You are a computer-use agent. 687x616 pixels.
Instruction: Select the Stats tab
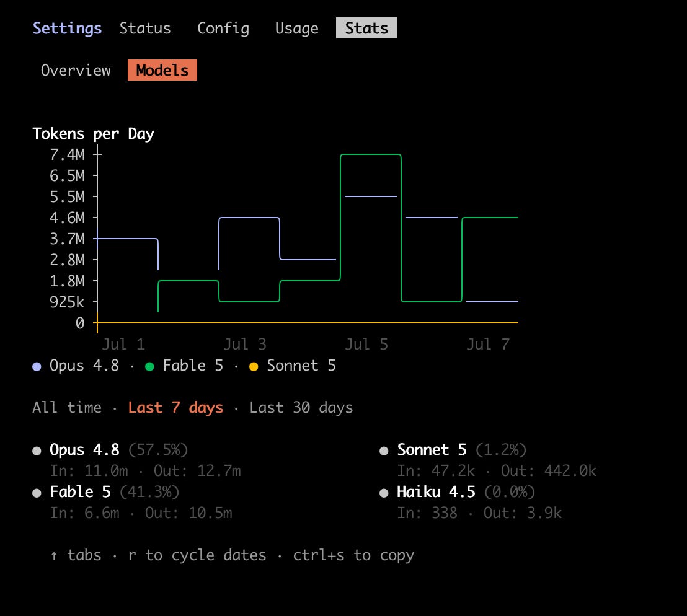tap(366, 28)
